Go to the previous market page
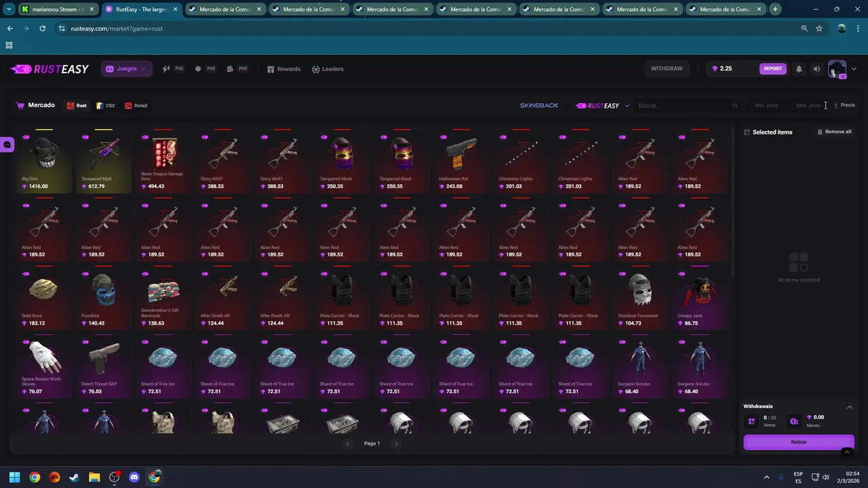Screen dimensions: 868x488 point(348,444)
